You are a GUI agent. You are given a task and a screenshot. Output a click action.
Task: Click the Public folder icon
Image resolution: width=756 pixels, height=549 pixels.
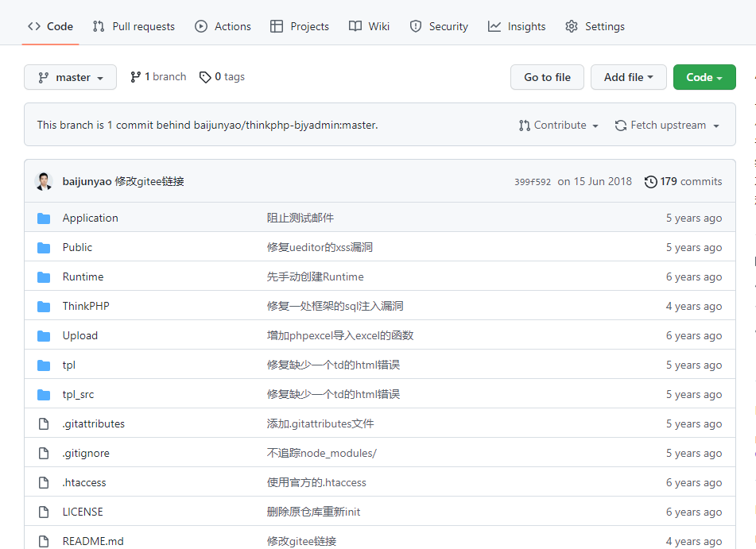tap(44, 248)
